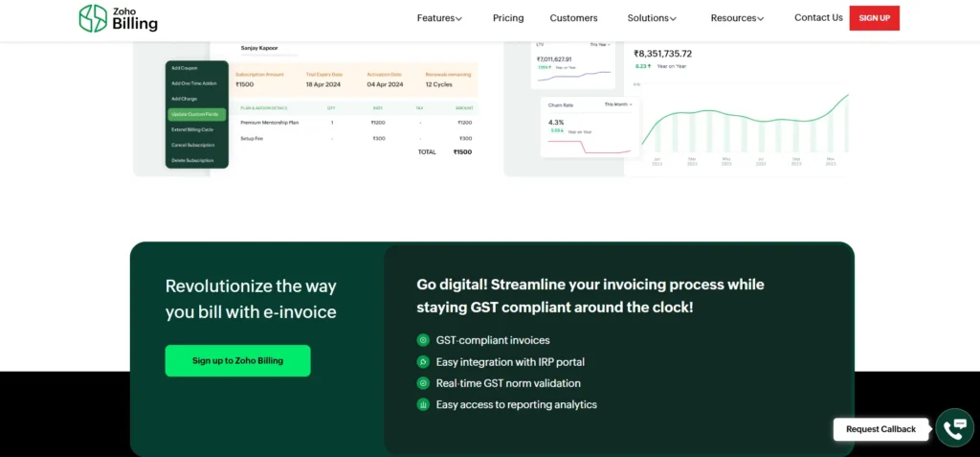Image resolution: width=980 pixels, height=457 pixels.
Task: Open the This Year dropdown in LTV card
Action: (600, 45)
